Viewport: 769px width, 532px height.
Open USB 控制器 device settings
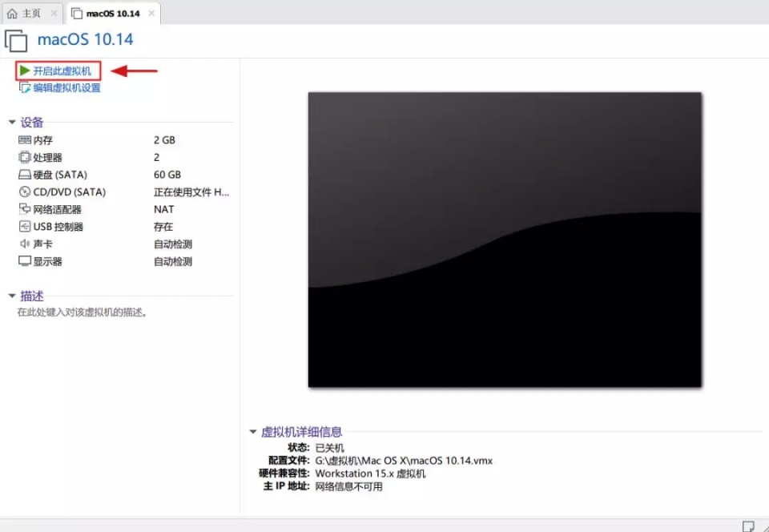[x=58, y=227]
